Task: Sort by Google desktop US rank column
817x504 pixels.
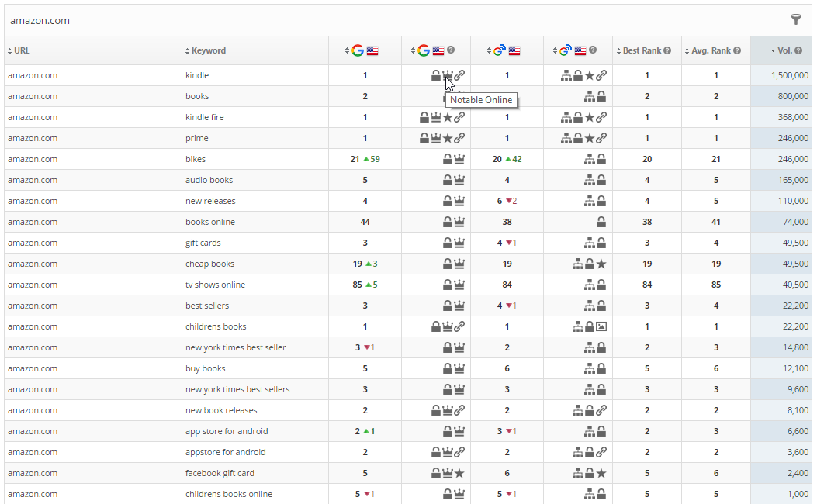Action: pyautogui.click(x=362, y=50)
